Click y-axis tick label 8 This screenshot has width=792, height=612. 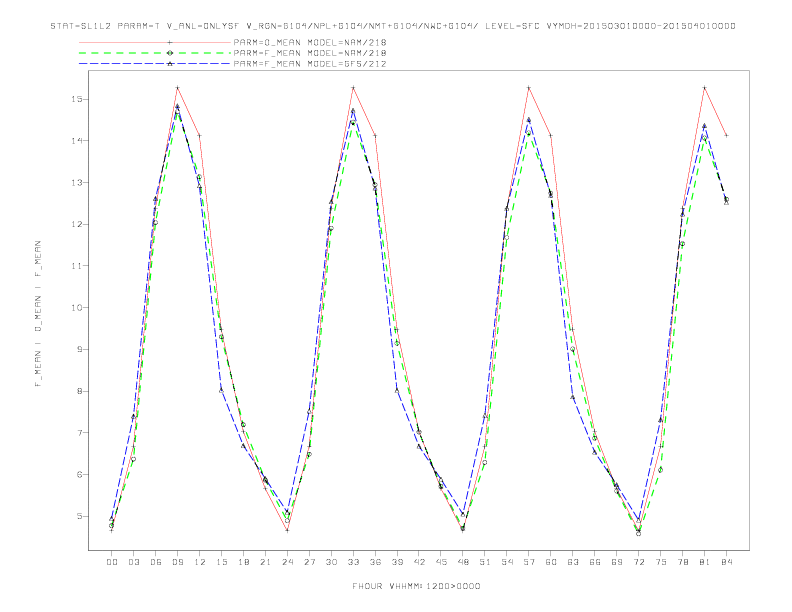80,391
